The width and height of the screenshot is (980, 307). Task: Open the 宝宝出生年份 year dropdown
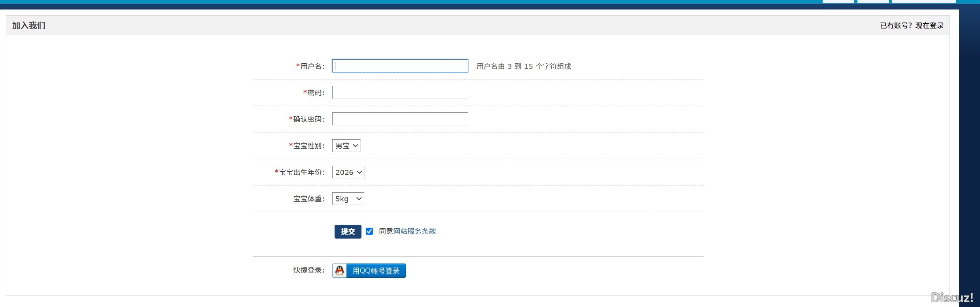coord(348,172)
